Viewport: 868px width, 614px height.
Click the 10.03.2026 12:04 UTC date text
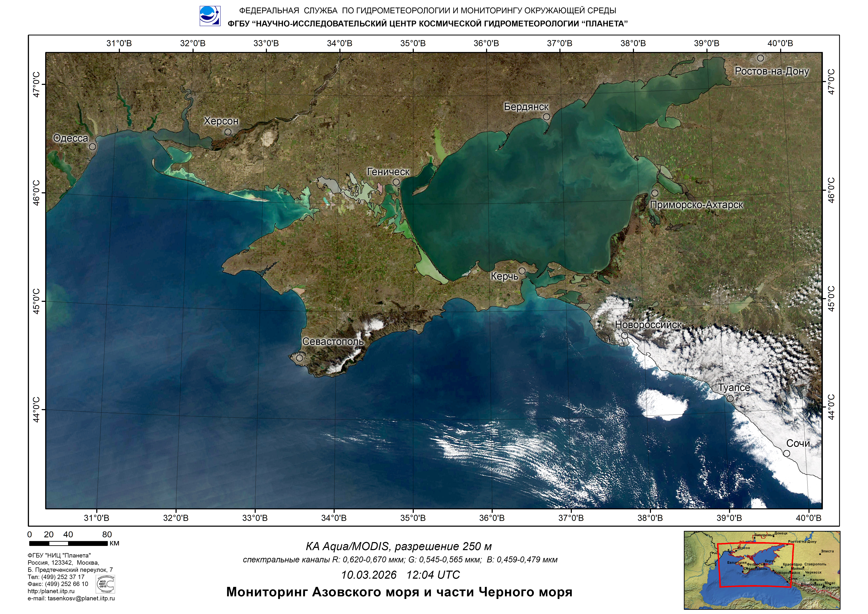click(x=400, y=575)
